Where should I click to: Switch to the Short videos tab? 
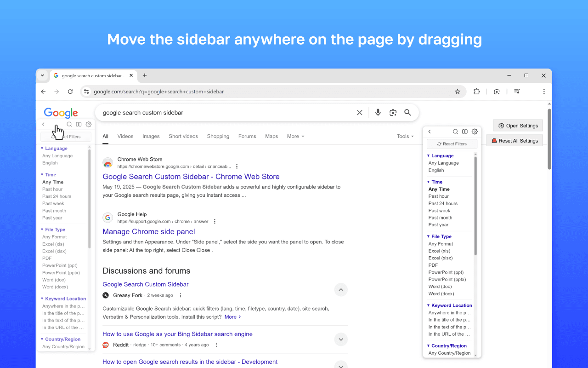[183, 136]
